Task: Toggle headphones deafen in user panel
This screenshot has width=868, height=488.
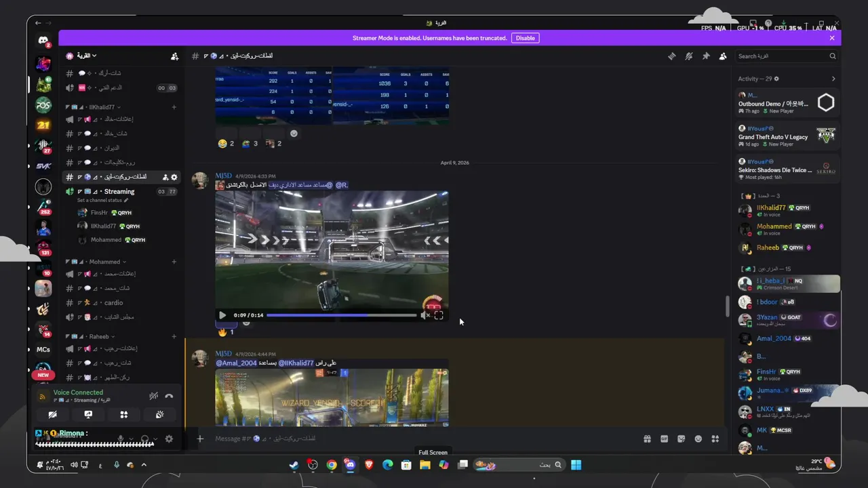Action: pos(144,439)
